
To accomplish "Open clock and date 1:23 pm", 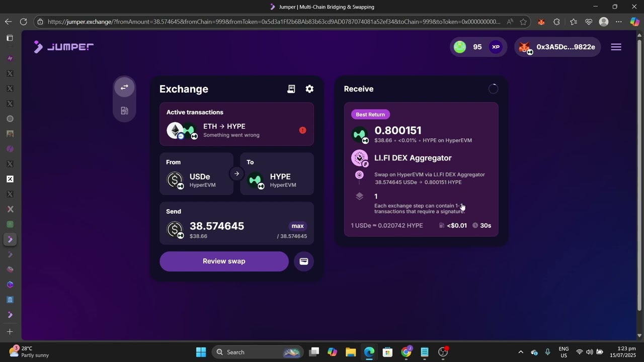I will pos(624,352).
